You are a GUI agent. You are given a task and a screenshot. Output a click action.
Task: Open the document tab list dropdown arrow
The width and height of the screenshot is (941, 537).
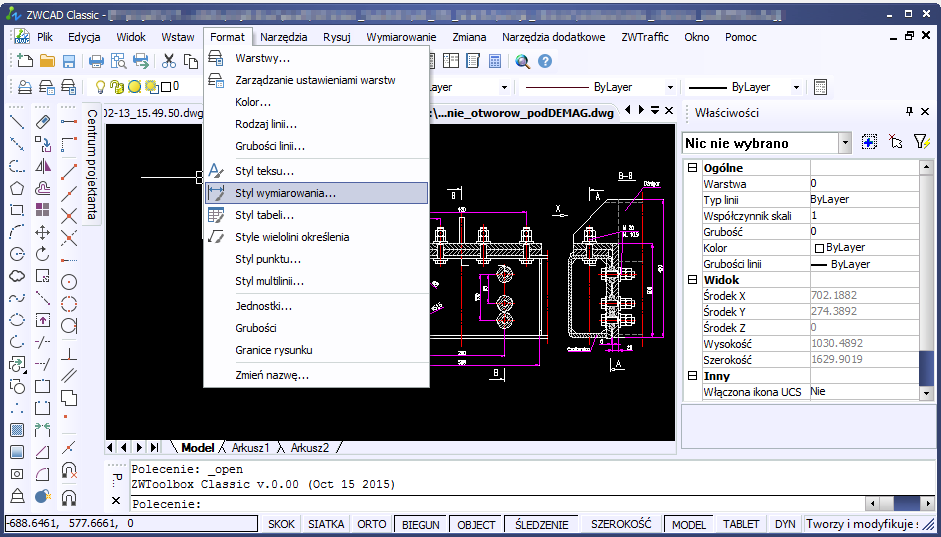655,110
